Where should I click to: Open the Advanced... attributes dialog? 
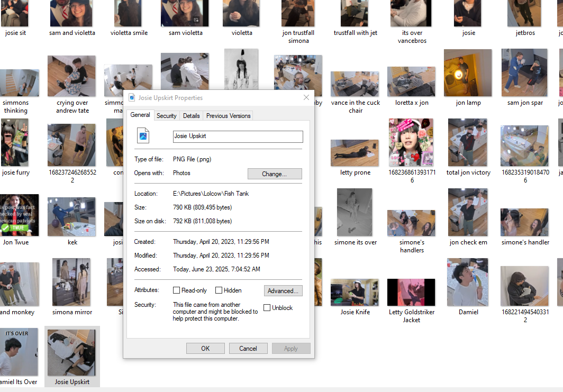pyautogui.click(x=283, y=291)
